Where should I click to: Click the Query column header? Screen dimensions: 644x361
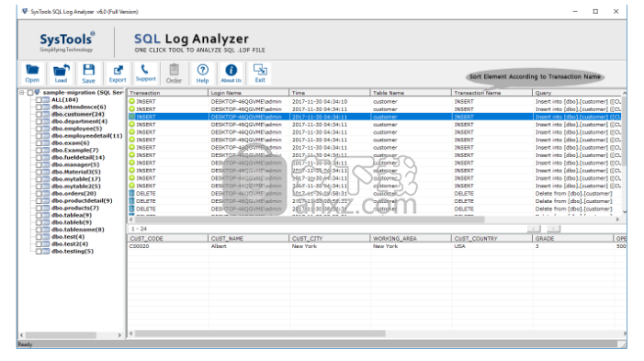pyautogui.click(x=577, y=93)
